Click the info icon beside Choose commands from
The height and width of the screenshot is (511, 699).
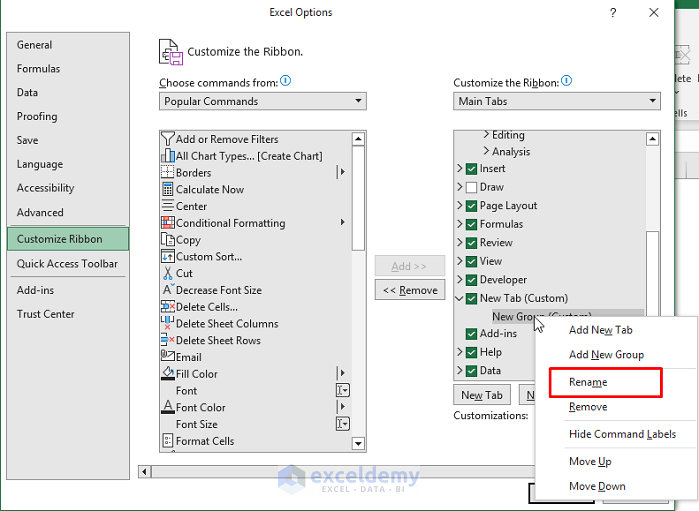[285, 81]
